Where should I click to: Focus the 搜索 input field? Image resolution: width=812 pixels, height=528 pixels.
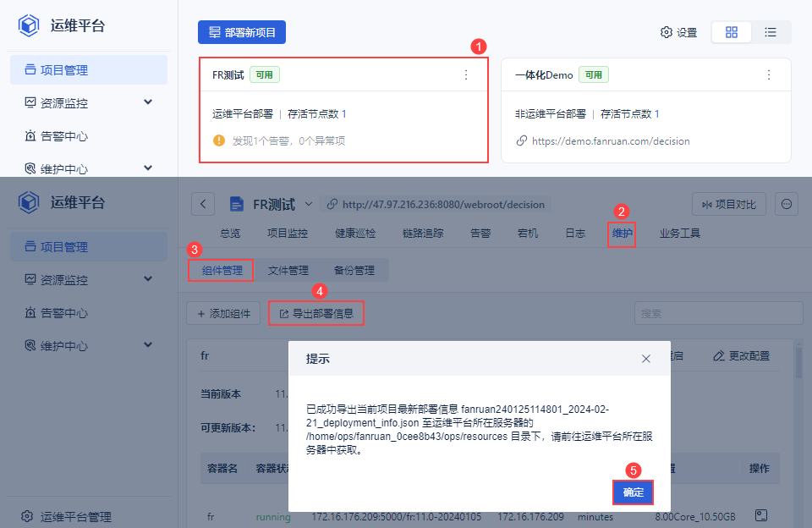(x=719, y=313)
